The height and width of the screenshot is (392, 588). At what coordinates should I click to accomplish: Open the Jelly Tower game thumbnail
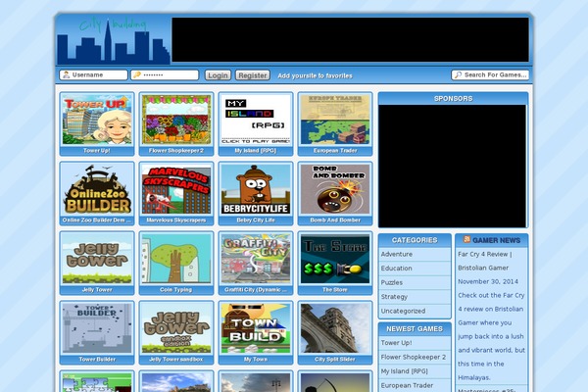[x=97, y=259]
